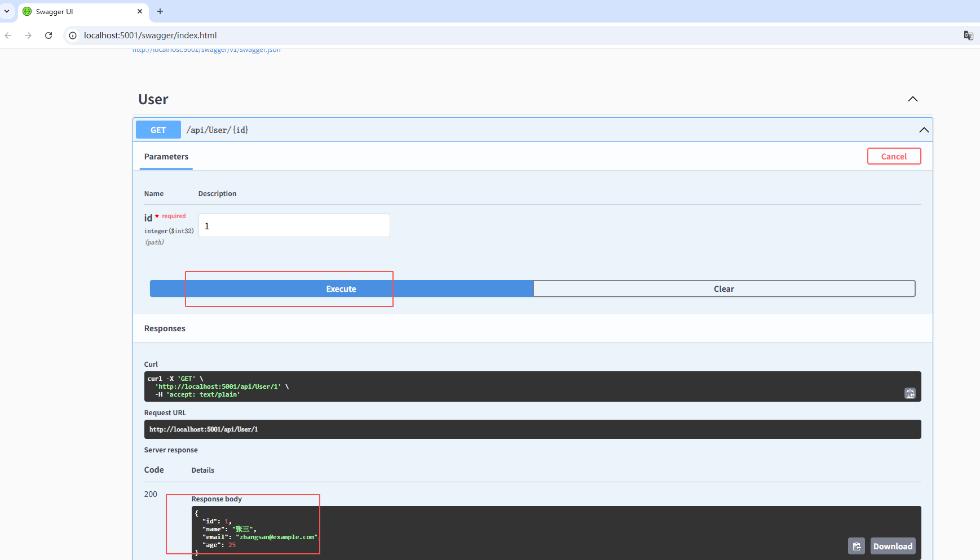The height and width of the screenshot is (560, 980).
Task: Clear the response results
Action: tap(724, 289)
